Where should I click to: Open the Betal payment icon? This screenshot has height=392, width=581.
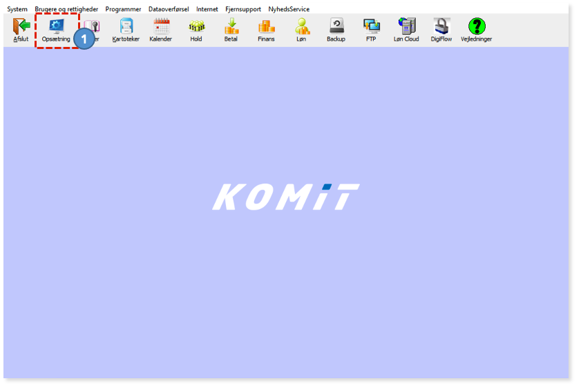231,26
